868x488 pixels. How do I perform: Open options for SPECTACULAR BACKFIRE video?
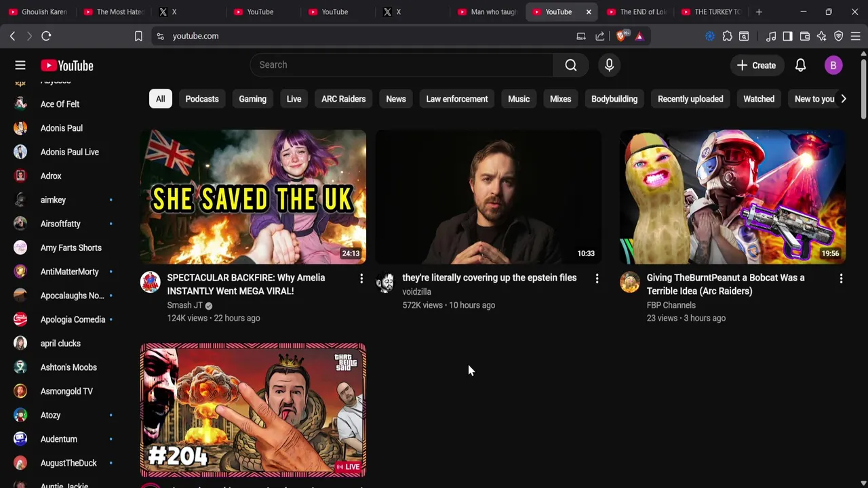361,279
